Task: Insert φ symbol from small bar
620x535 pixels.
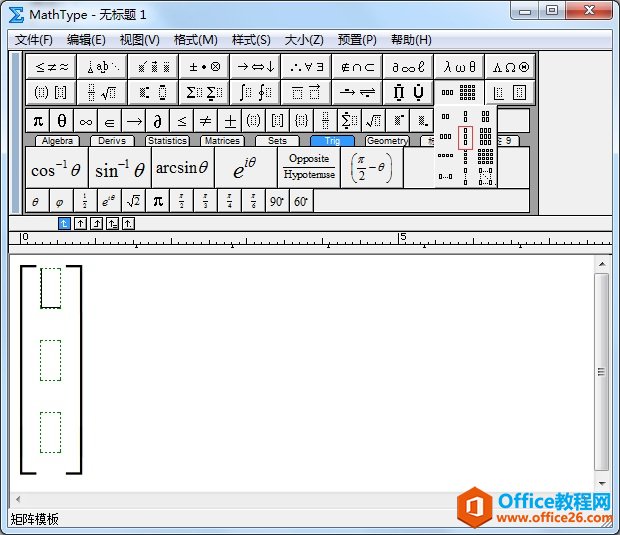Action: point(60,201)
